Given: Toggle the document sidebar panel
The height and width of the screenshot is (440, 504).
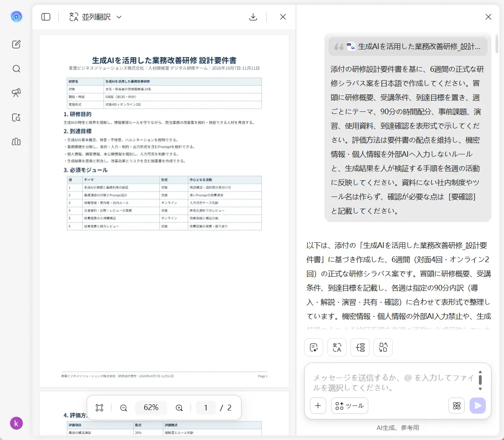Looking at the screenshot, I should coord(46,17).
